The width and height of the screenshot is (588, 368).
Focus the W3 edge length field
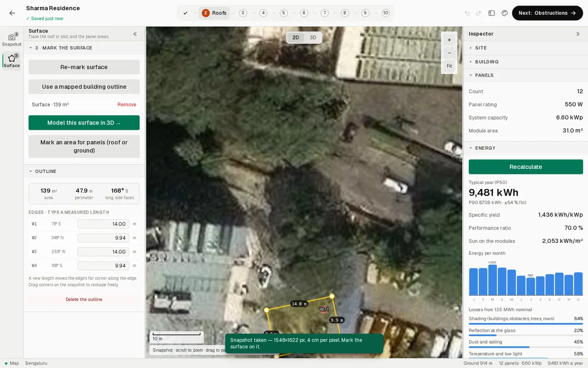point(103,252)
